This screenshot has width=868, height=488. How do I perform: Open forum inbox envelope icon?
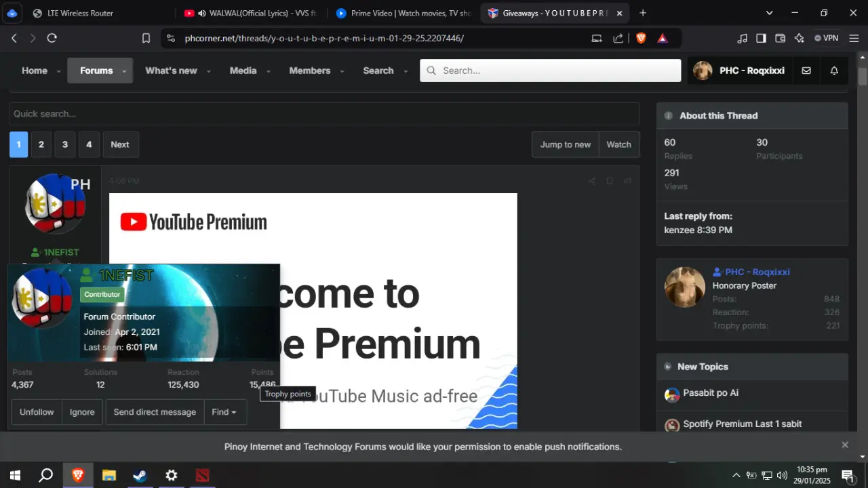click(806, 70)
